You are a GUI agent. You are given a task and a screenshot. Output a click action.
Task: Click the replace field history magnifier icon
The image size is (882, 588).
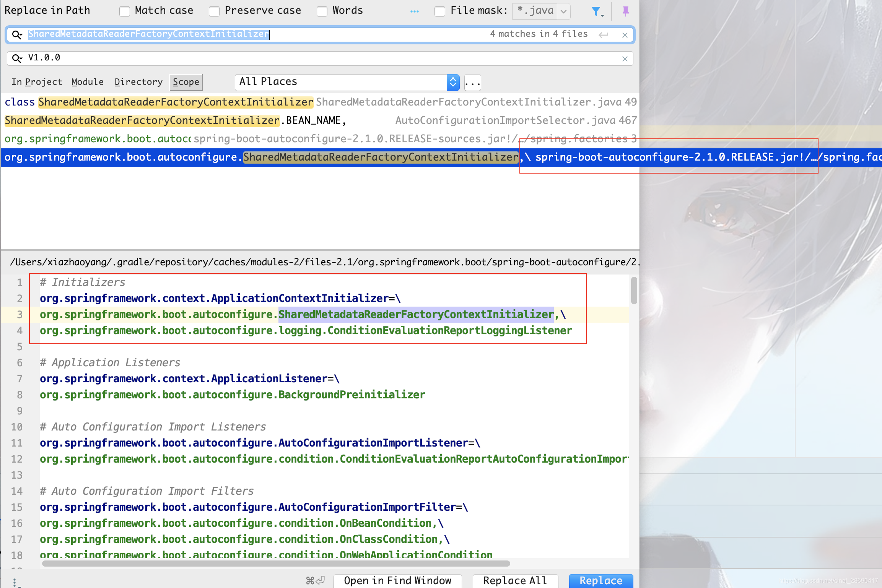pyautogui.click(x=17, y=58)
